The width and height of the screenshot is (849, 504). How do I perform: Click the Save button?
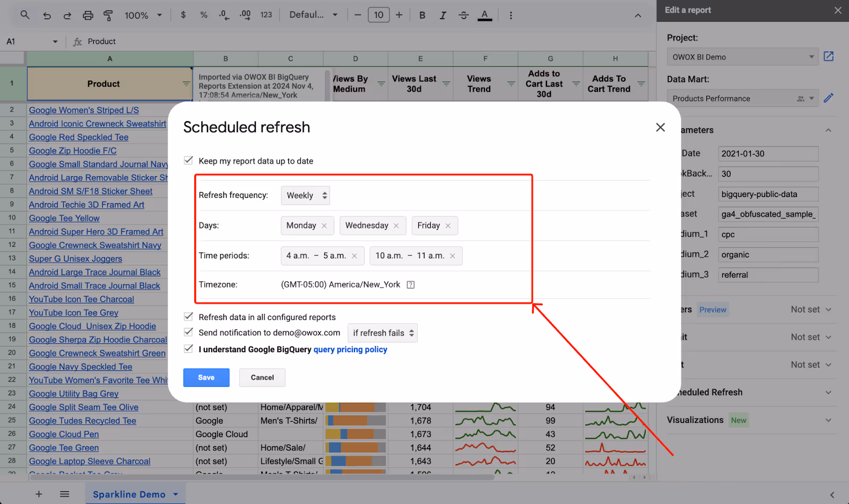[x=206, y=377]
